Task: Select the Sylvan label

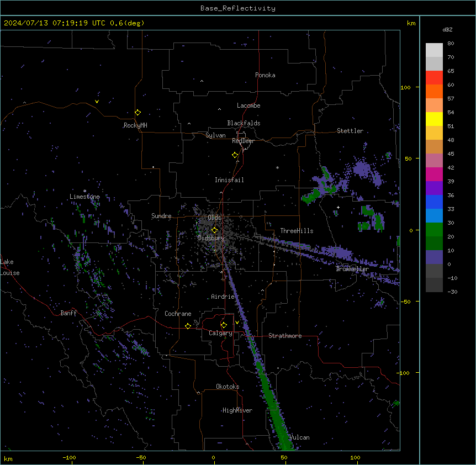Action: (x=215, y=135)
